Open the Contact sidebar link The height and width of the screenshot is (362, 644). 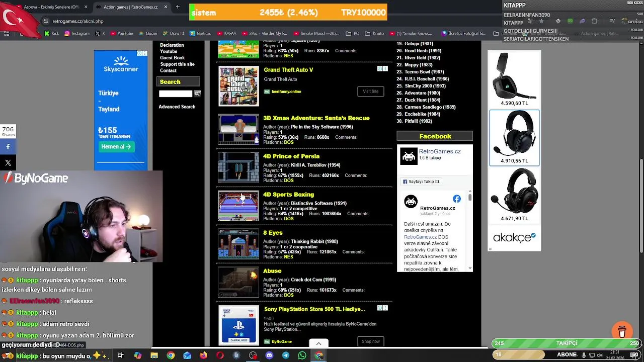point(168,71)
